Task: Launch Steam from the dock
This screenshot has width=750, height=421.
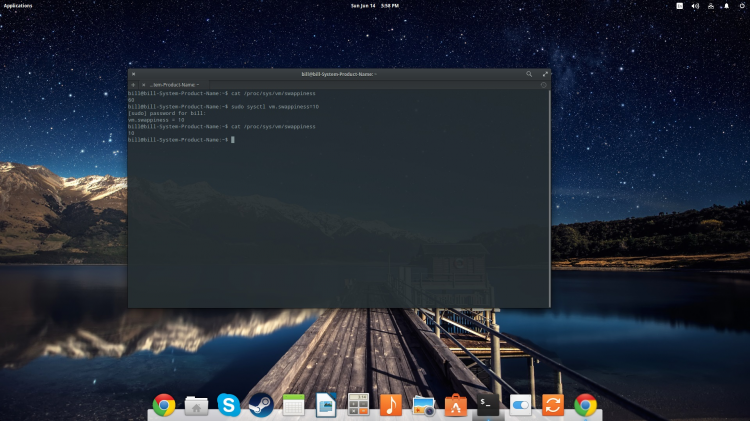Action: pos(261,405)
